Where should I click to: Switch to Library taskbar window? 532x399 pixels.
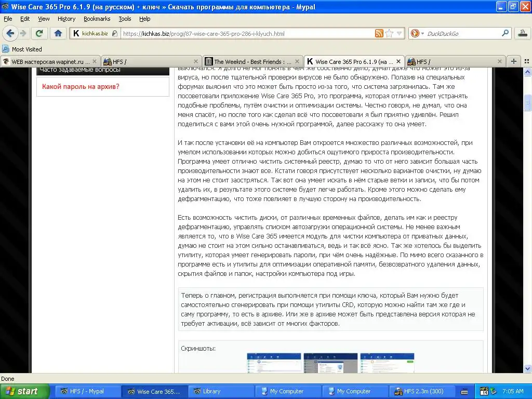coord(220,392)
